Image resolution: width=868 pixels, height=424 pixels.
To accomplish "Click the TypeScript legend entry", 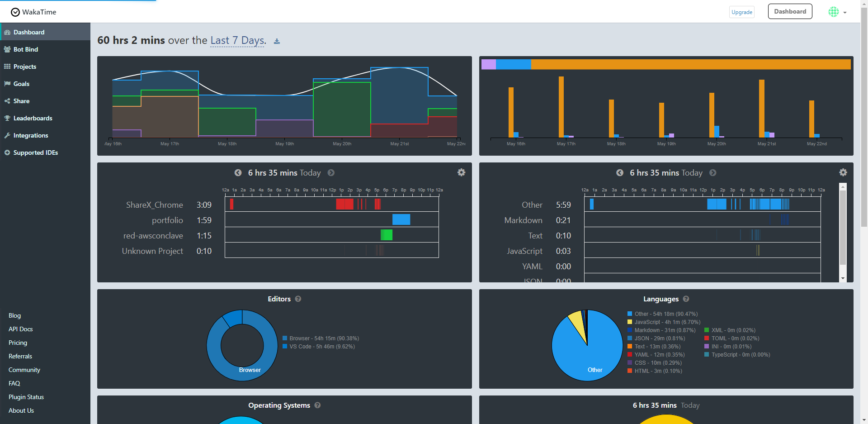I will tap(737, 354).
